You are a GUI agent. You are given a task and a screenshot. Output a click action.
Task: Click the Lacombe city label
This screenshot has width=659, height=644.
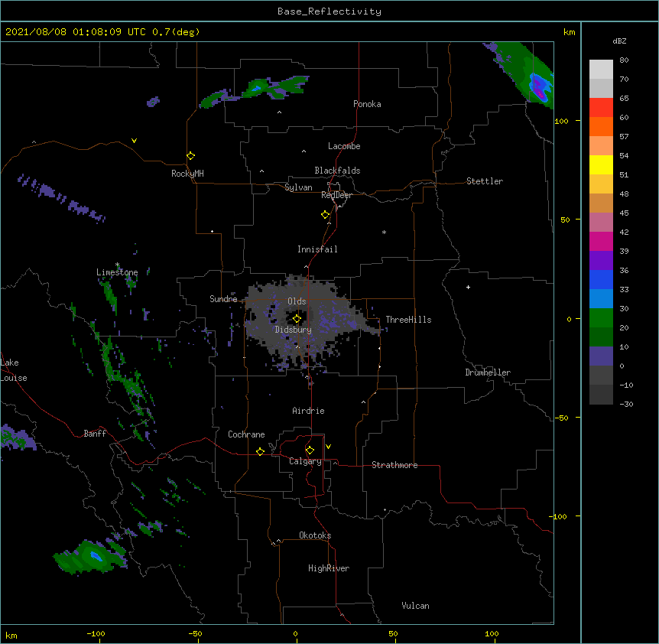tap(344, 146)
